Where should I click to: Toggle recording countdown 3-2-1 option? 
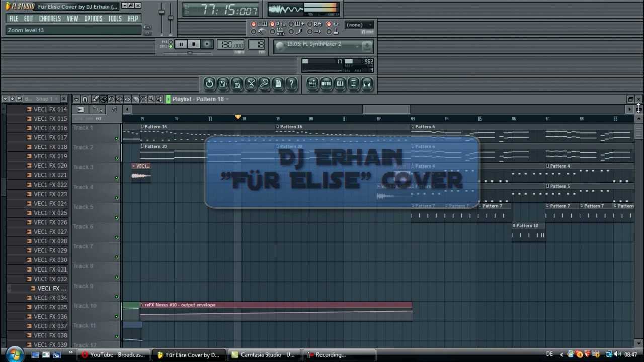pyautogui.click(x=278, y=24)
